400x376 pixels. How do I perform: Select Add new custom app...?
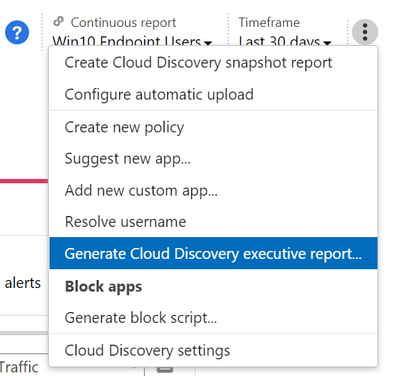[x=213, y=190]
